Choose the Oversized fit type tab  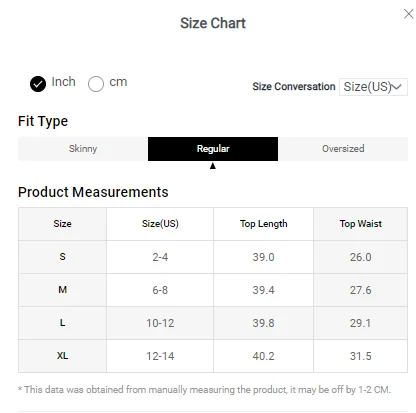click(343, 149)
